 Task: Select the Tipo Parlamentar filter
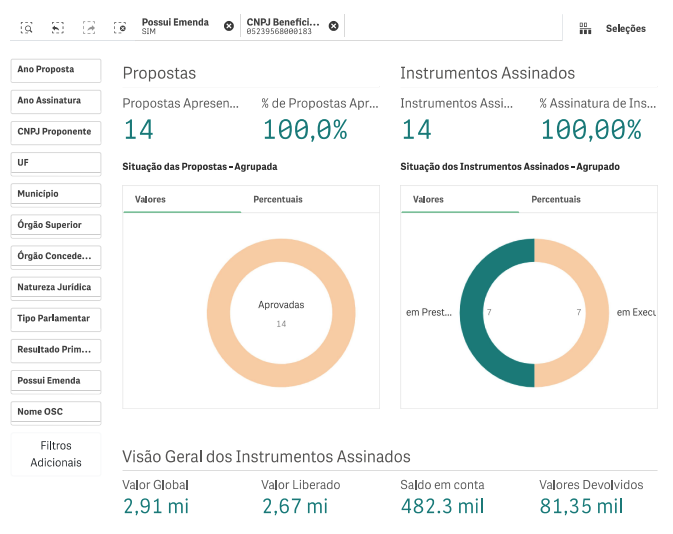[56, 319]
